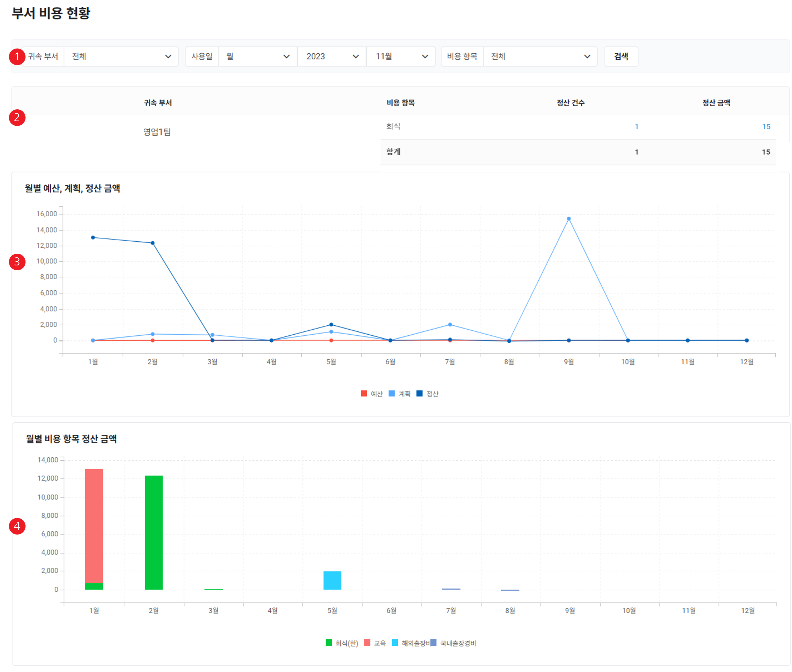Toggle the 정산 legend dark-blue swatch

(x=420, y=393)
